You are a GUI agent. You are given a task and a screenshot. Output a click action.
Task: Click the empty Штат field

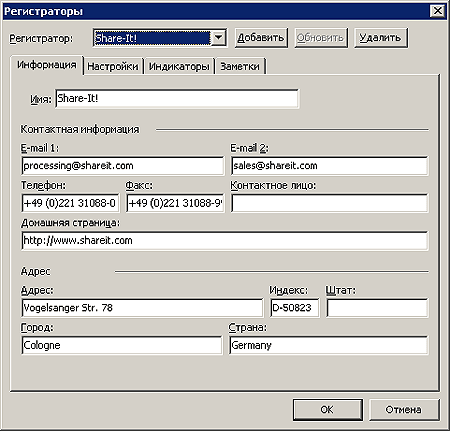377,308
